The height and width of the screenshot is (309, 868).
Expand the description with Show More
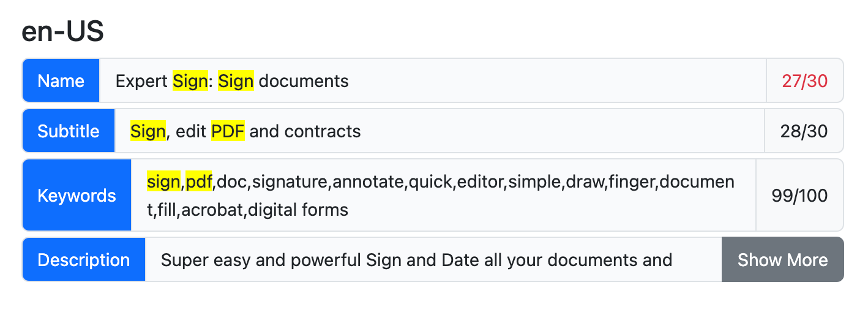pyautogui.click(x=782, y=260)
